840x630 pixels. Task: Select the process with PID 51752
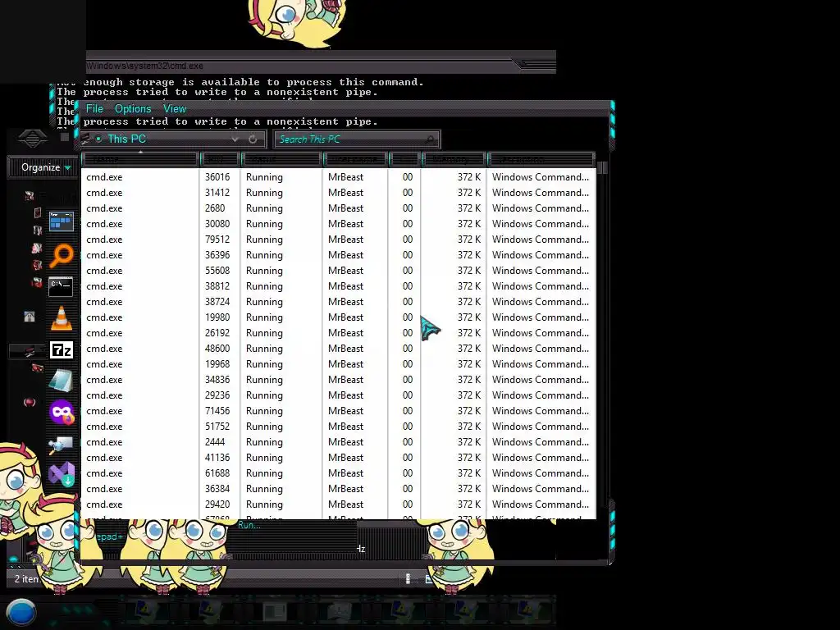[x=339, y=427]
